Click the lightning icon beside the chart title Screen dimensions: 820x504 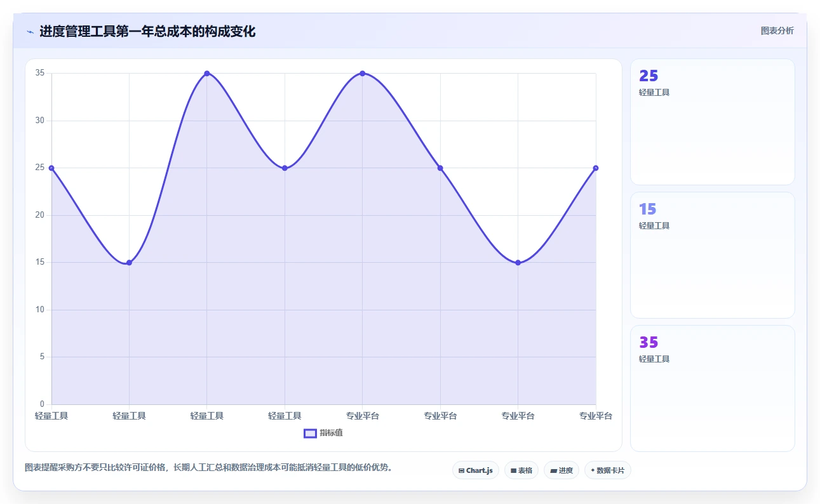30,32
